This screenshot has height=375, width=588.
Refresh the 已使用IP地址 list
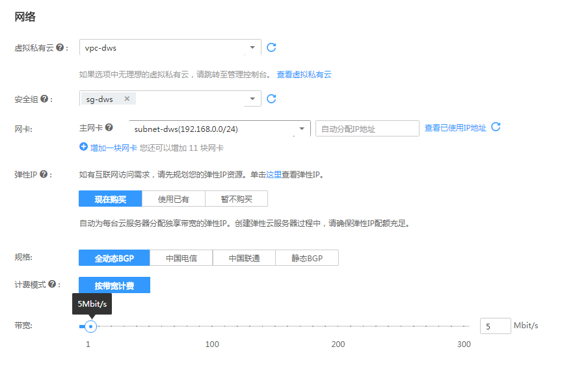pyautogui.click(x=496, y=127)
